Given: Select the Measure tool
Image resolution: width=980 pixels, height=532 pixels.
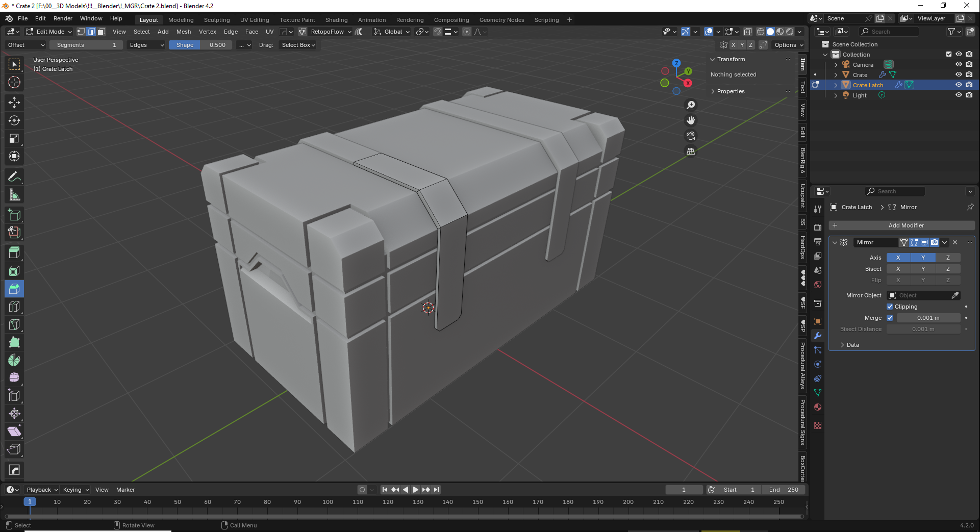Looking at the screenshot, I should coord(14,195).
